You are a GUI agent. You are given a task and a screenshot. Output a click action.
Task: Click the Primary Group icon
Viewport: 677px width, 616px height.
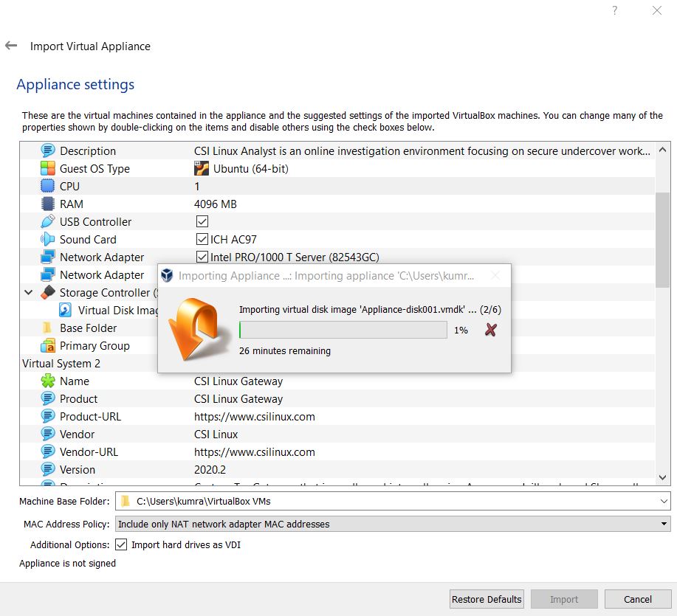click(47, 345)
